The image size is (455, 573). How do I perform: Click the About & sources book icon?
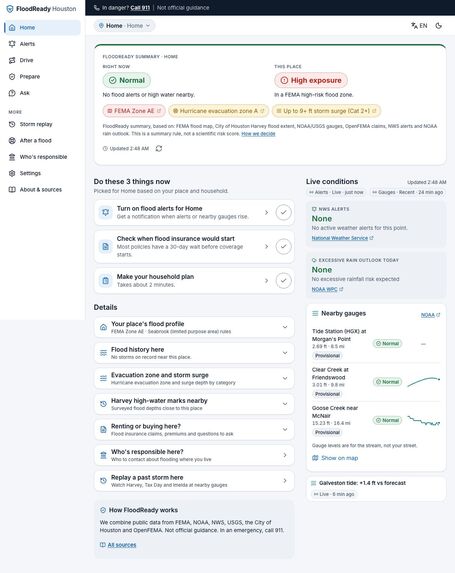coord(12,189)
